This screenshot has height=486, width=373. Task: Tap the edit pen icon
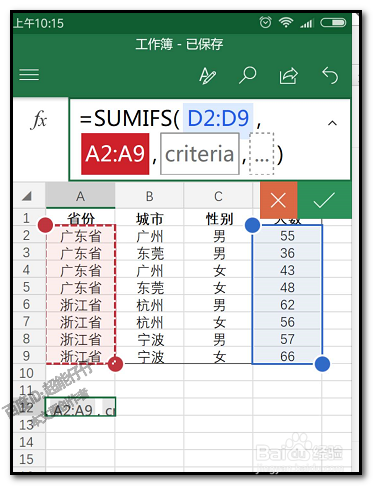[x=207, y=76]
